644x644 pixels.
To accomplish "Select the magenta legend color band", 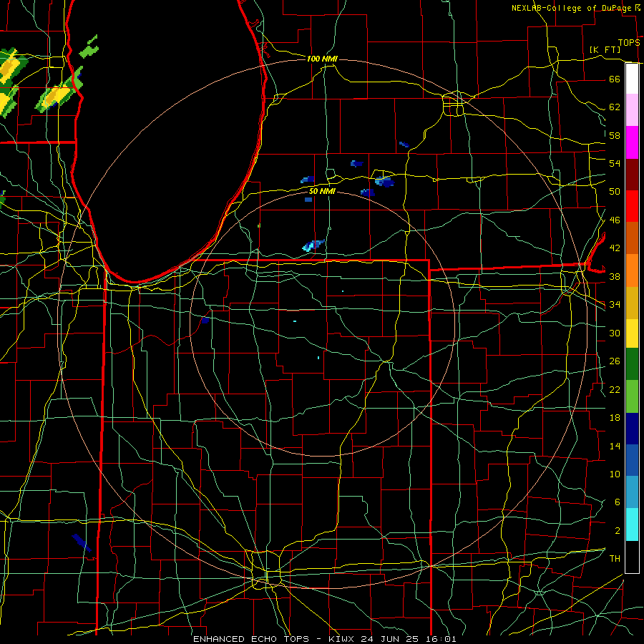I will pos(632,142).
